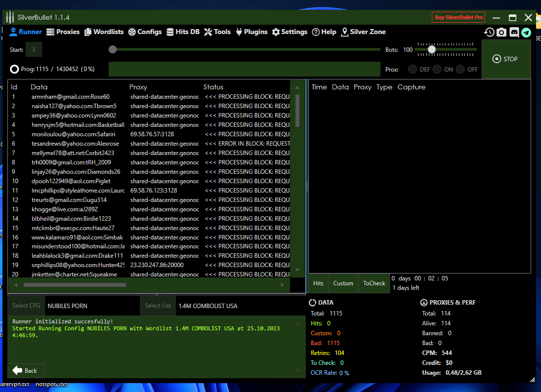Click the horizontal scrollbar right arrow
Image resolution: width=541 pixels, height=392 pixels.
tap(282, 285)
